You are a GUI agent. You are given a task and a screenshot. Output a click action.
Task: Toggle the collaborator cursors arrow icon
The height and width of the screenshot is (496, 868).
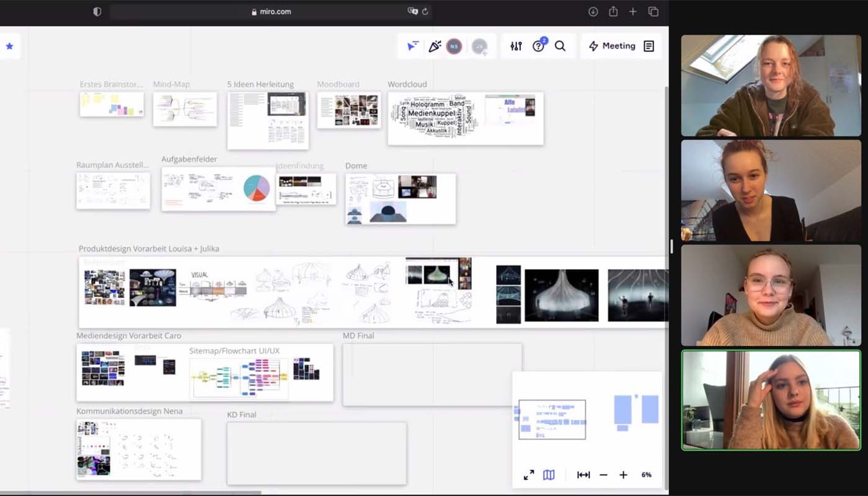(x=413, y=46)
